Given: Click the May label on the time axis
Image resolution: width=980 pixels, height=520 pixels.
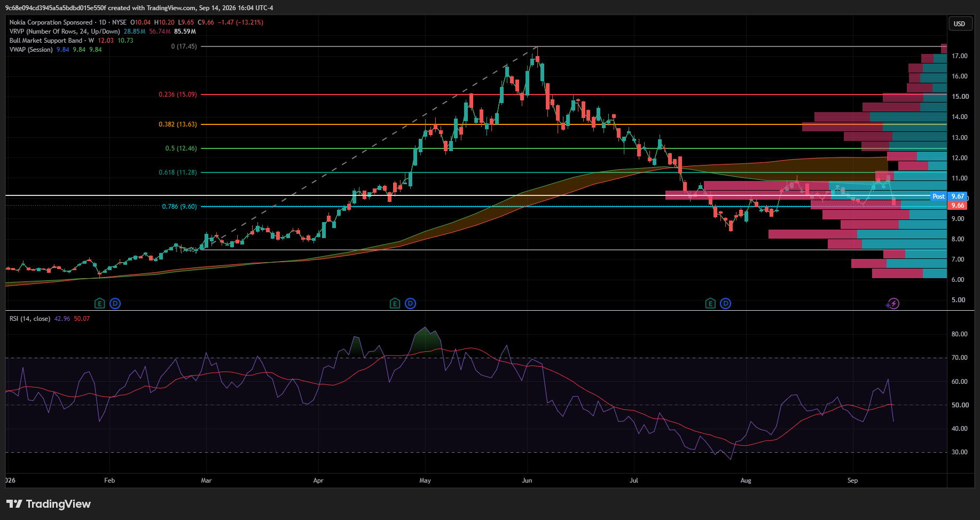Looking at the screenshot, I should [x=425, y=480].
